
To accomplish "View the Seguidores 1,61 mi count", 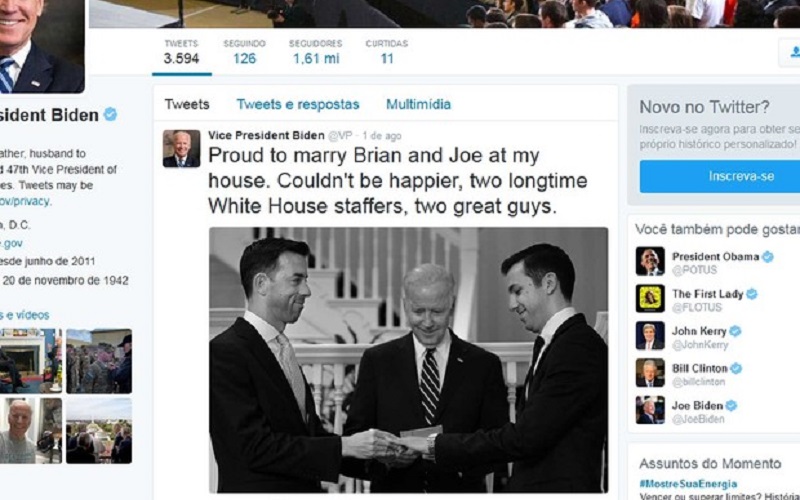I will pyautogui.click(x=315, y=53).
